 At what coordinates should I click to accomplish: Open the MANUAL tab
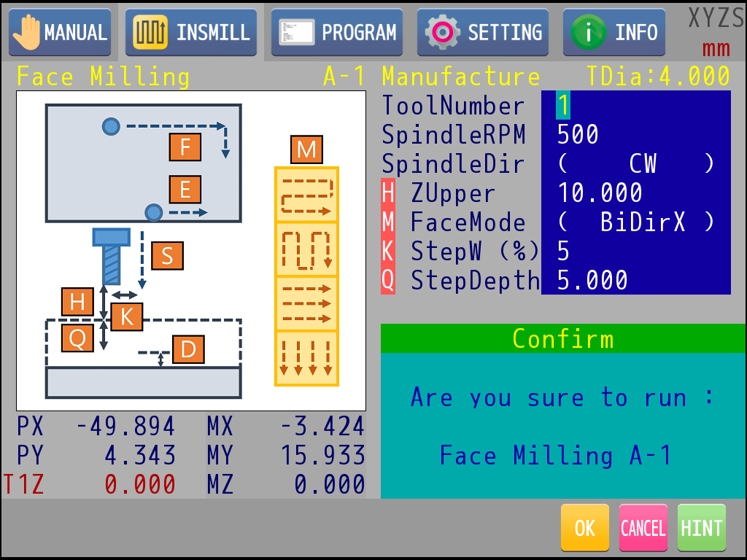(60, 33)
